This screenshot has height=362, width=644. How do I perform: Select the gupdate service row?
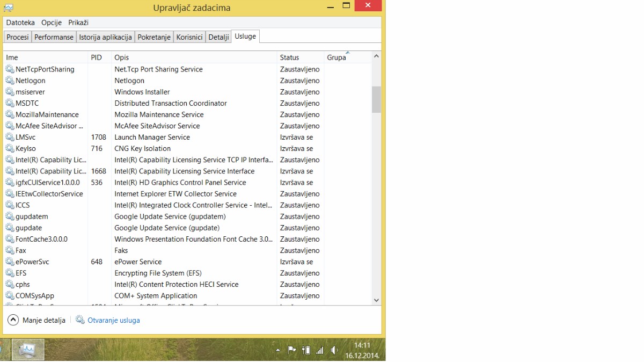pyautogui.click(x=29, y=228)
